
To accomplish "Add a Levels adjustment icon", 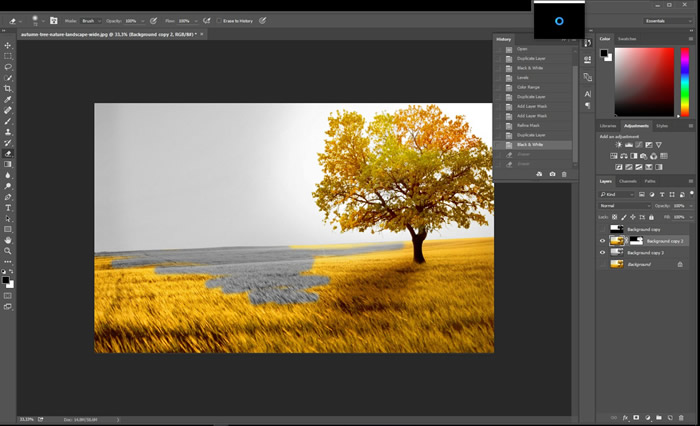I will [629, 145].
